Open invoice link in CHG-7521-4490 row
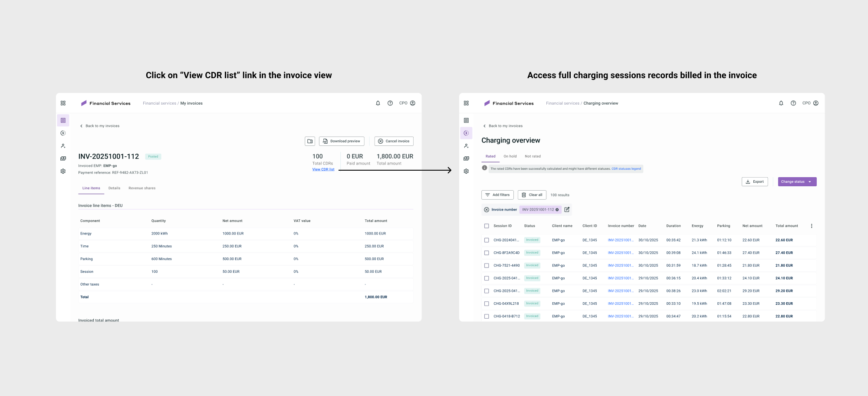Image resolution: width=868 pixels, height=396 pixels. pyautogui.click(x=621, y=265)
